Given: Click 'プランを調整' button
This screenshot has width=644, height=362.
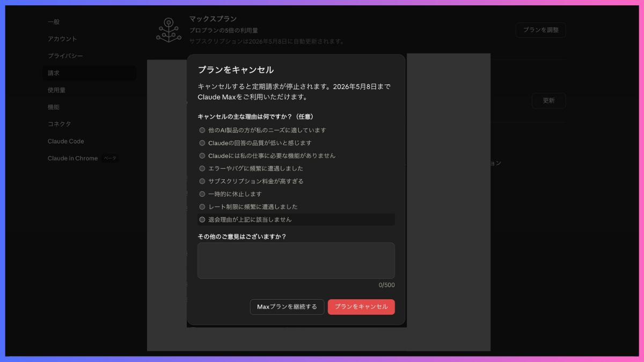Looking at the screenshot, I should coord(540,30).
